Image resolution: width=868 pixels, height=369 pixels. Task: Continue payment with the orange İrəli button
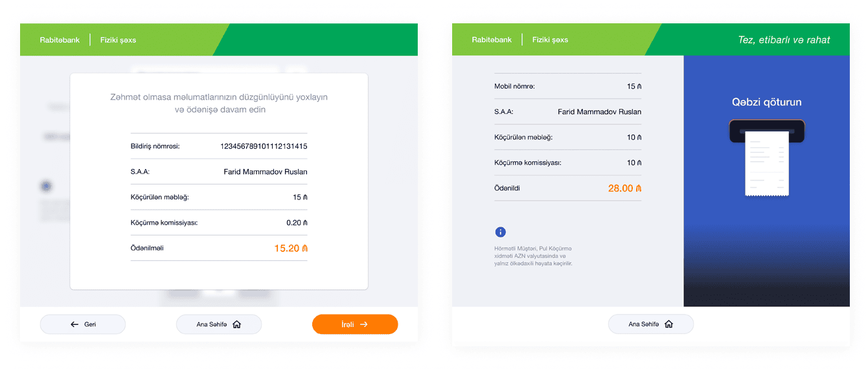coord(355,324)
